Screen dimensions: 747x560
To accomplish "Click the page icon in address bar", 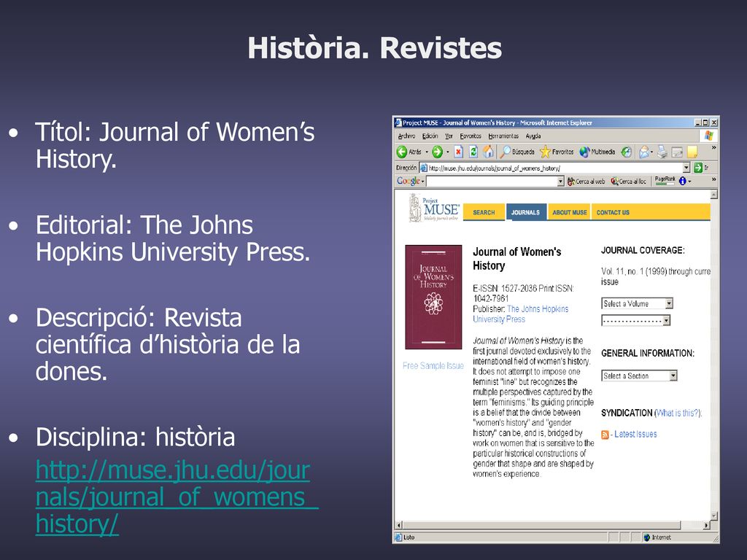I will tap(424, 168).
